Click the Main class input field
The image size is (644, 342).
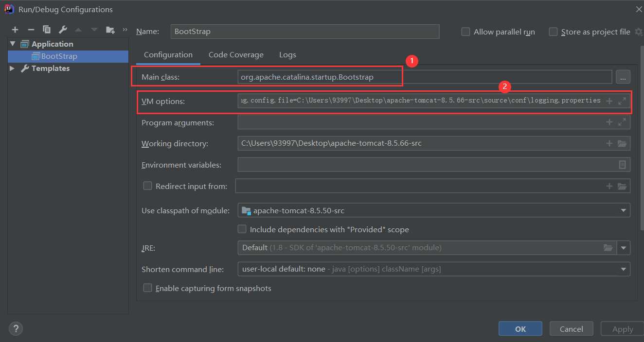[425, 77]
